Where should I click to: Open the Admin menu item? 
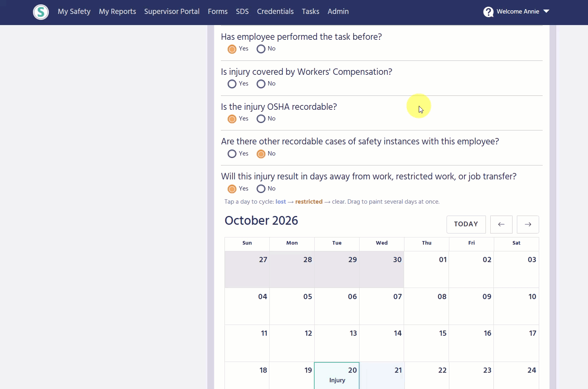click(x=338, y=12)
